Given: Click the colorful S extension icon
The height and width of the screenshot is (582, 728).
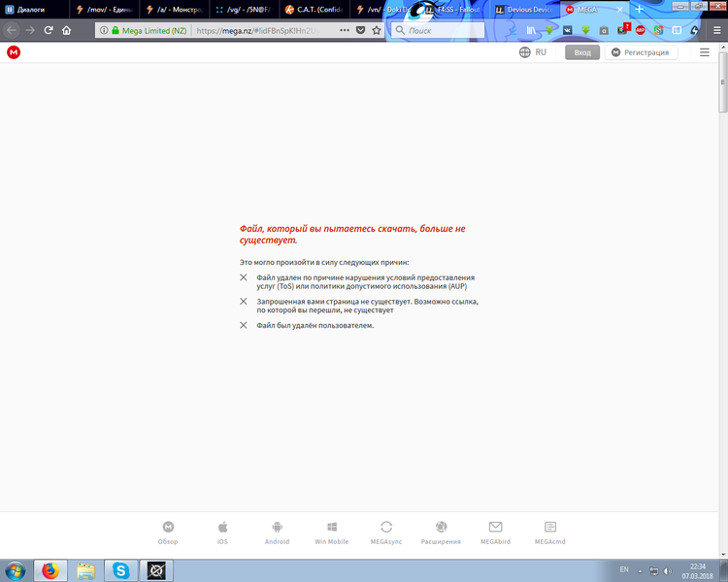Looking at the screenshot, I should pos(658,30).
